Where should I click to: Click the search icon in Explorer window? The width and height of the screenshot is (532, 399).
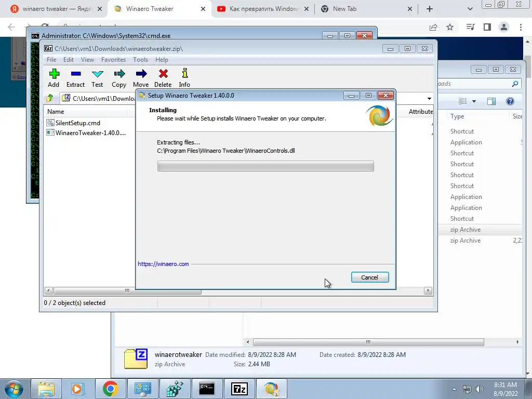[515, 84]
